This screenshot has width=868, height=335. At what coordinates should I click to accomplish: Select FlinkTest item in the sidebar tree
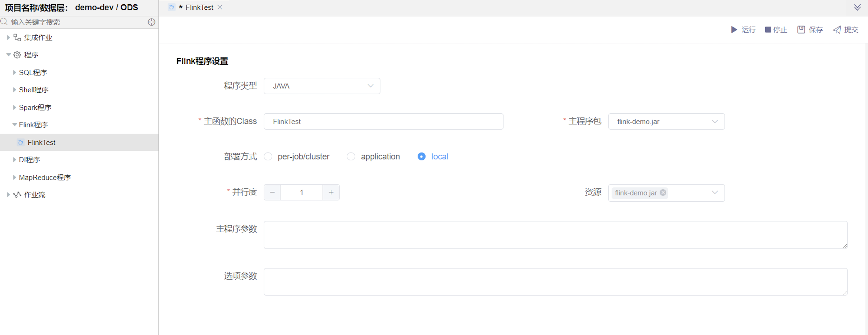pos(41,142)
